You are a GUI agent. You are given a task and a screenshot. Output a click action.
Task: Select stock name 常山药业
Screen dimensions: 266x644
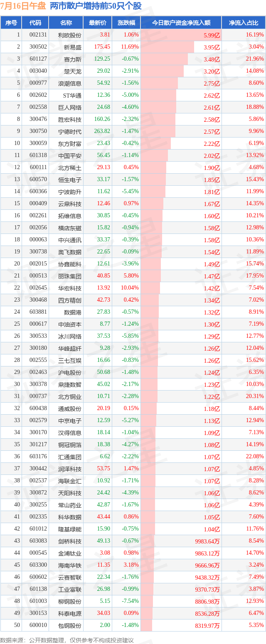click(x=70, y=505)
